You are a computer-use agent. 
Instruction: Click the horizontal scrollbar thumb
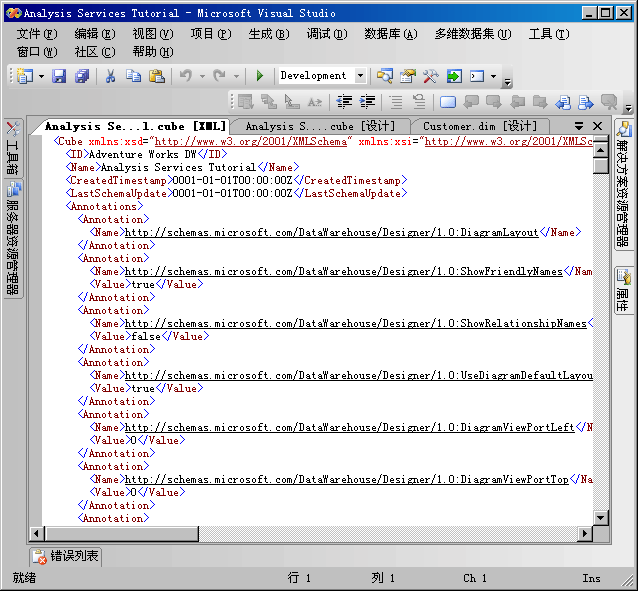click(x=122, y=533)
